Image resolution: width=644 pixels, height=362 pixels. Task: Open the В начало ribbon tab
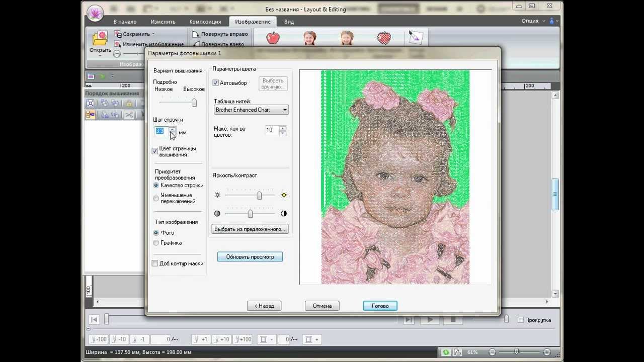125,22
